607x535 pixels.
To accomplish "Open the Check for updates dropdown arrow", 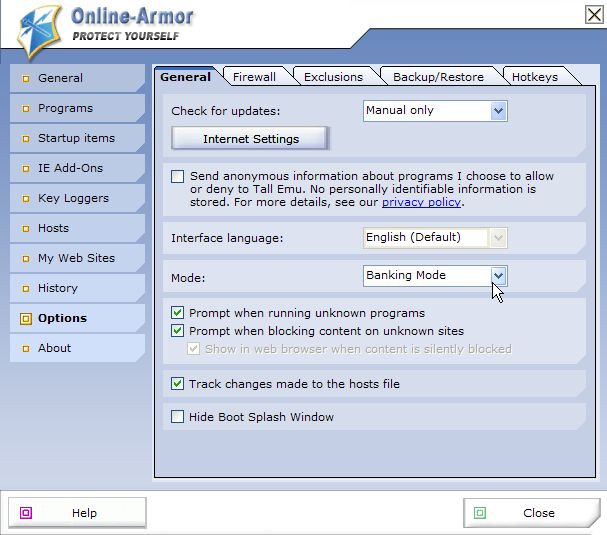I will pyautogui.click(x=499, y=111).
